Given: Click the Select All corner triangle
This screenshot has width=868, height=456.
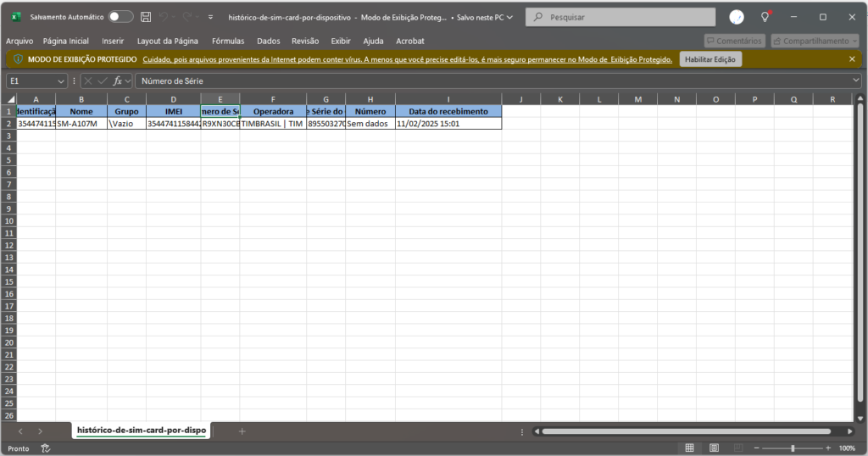Looking at the screenshot, I should tap(10, 99).
